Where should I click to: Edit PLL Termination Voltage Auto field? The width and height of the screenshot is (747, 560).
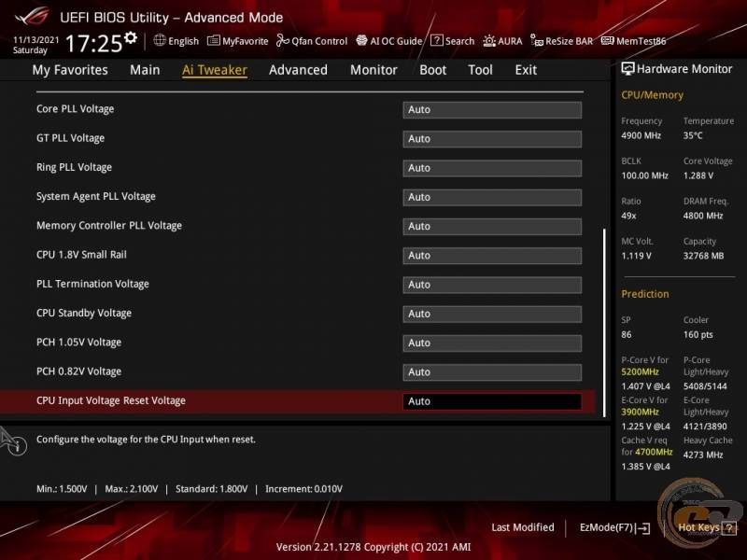click(x=492, y=285)
